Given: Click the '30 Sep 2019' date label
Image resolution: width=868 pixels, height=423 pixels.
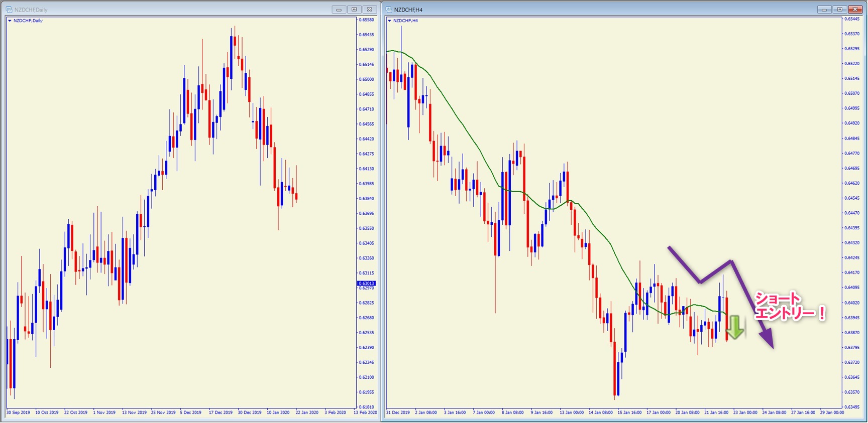Looking at the screenshot, I should 18,412.
